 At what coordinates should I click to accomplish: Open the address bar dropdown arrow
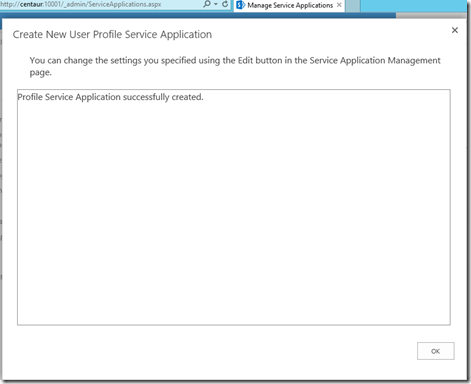coord(216,4)
